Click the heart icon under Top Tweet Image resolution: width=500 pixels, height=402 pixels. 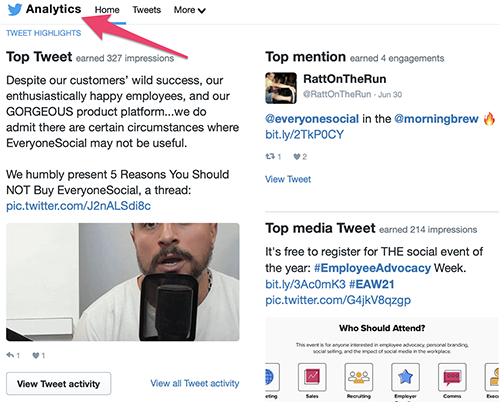point(36,355)
